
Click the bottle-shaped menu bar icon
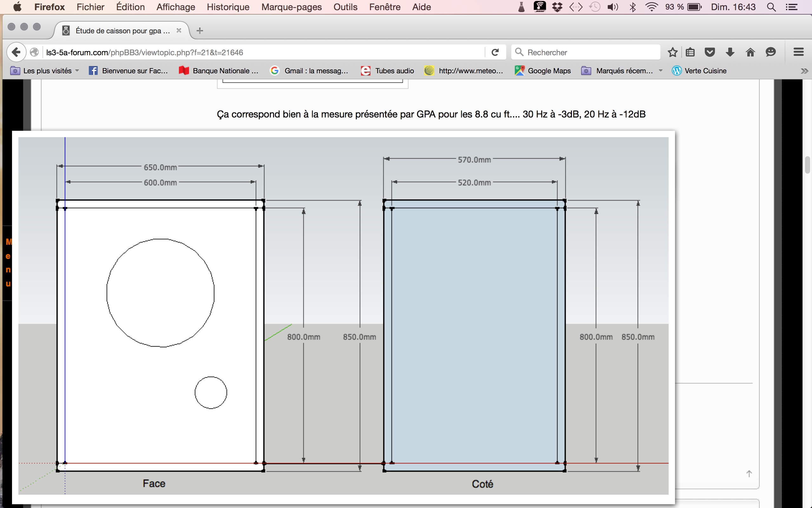(521, 7)
